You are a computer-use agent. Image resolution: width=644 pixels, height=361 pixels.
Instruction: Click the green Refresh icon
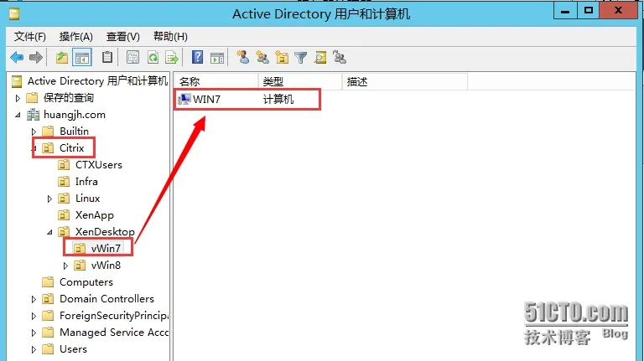tap(153, 58)
